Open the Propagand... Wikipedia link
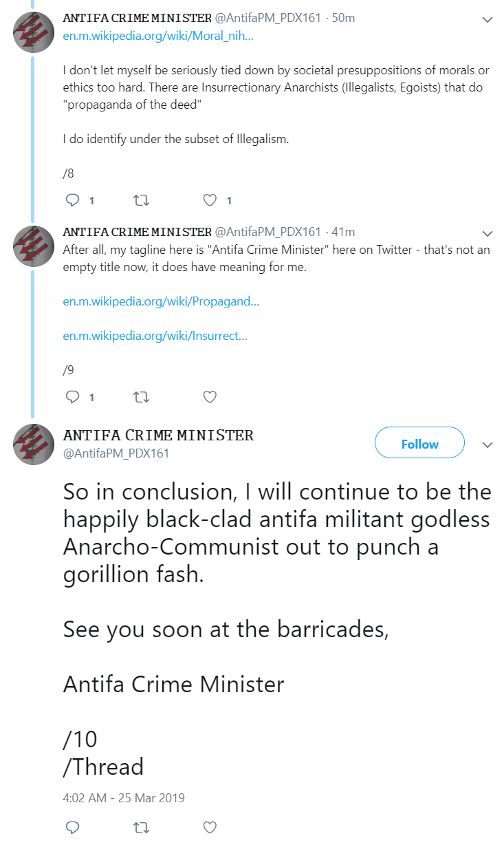The image size is (504, 847). pyautogui.click(x=162, y=301)
